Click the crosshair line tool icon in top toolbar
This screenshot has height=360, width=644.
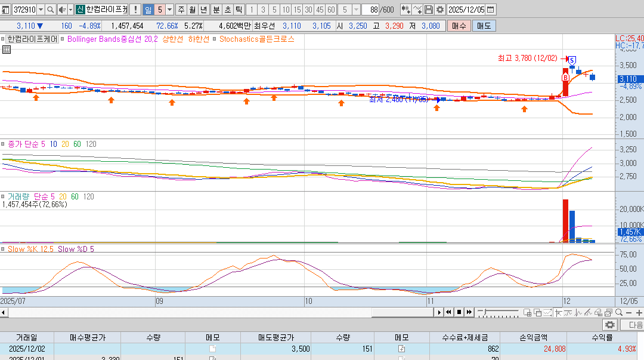click(417, 10)
